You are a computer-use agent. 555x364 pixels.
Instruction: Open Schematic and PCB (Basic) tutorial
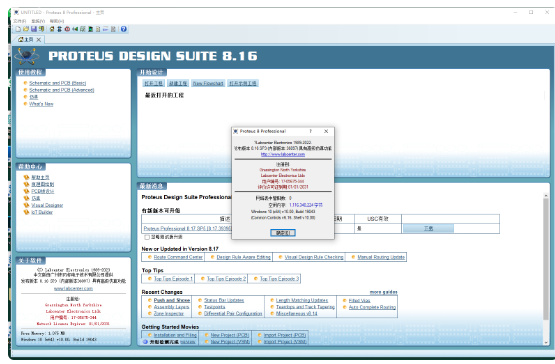pos(57,83)
